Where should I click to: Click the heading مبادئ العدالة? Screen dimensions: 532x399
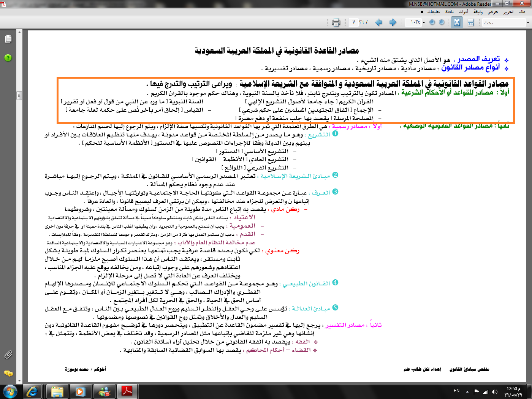312,309
